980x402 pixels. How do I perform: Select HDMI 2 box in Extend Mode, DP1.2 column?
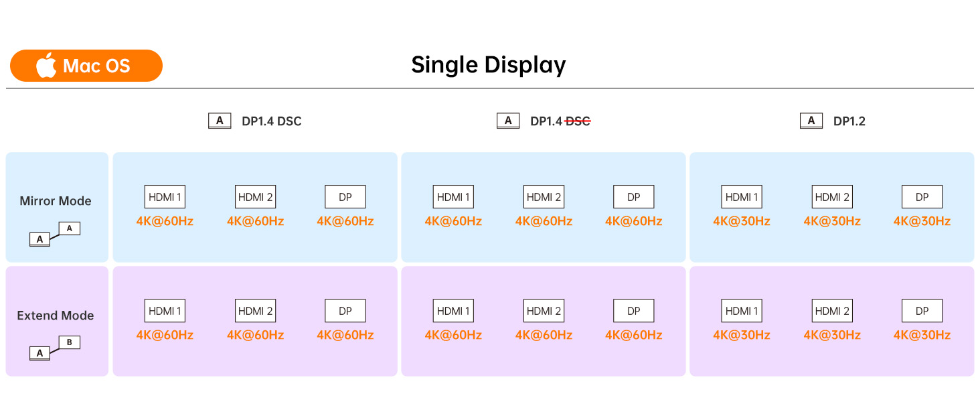pos(832,311)
